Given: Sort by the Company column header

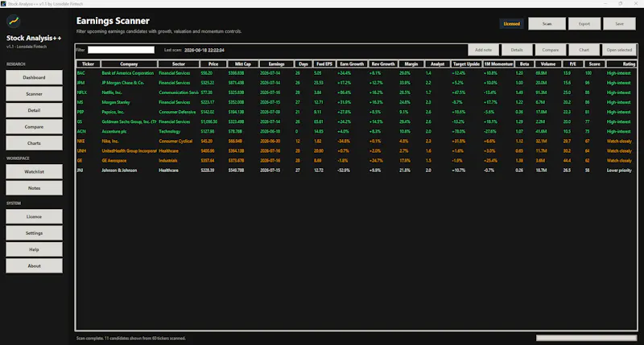Looking at the screenshot, I should coord(129,64).
